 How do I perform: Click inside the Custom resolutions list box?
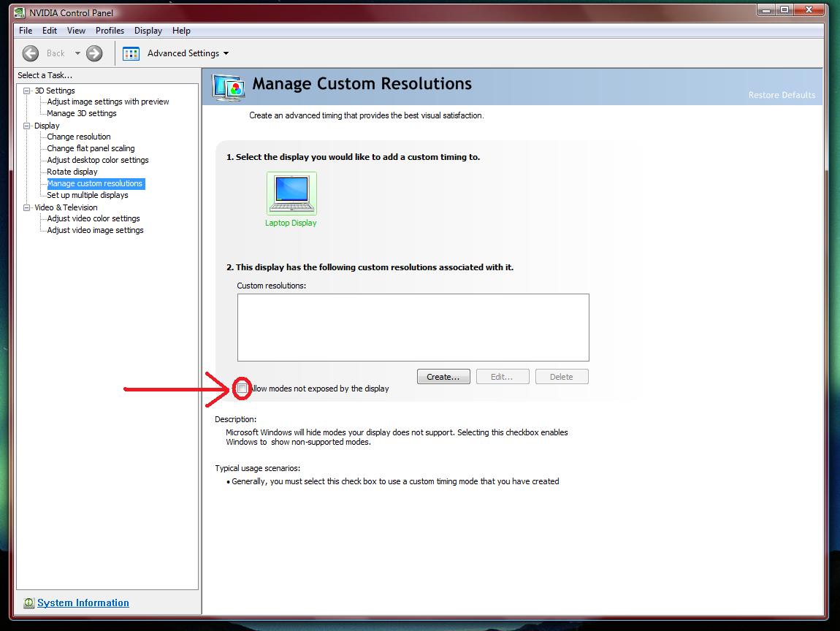(413, 327)
